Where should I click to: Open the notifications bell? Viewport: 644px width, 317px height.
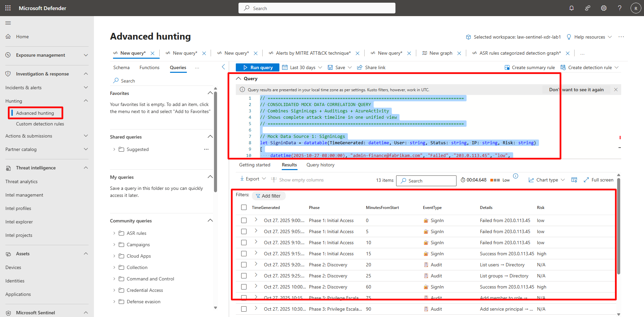[572, 8]
